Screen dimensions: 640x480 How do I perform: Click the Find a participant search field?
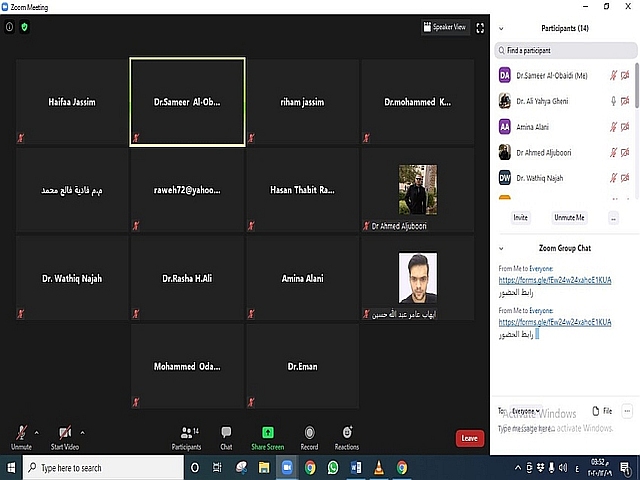coord(564,50)
